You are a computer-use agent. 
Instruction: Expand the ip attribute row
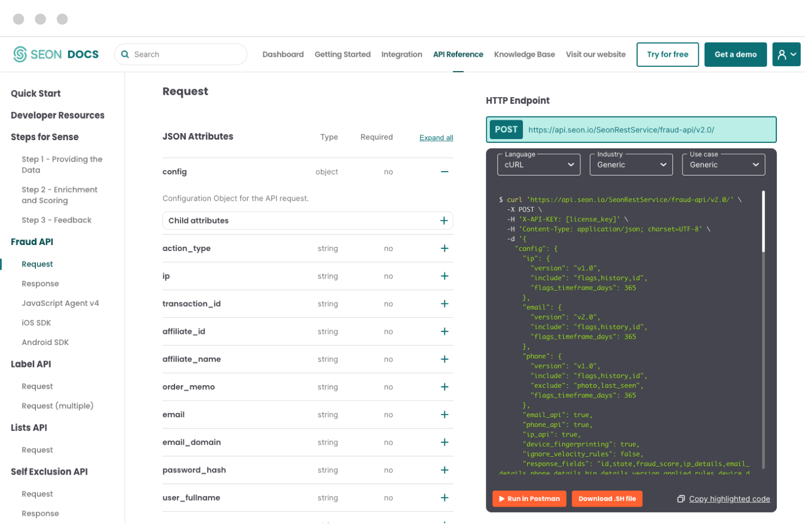click(x=444, y=276)
